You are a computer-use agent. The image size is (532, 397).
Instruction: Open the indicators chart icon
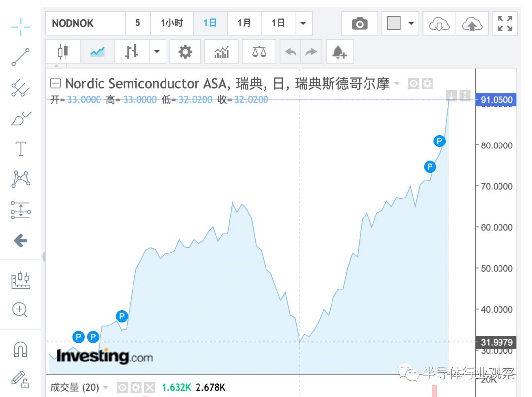click(x=222, y=52)
